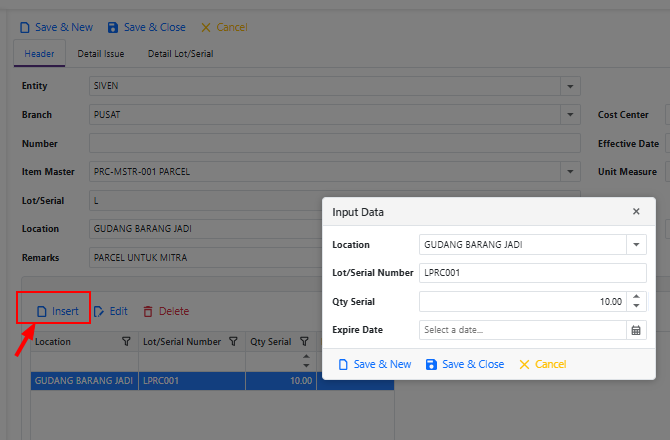Click the Lot/Serial field in the header form
This screenshot has height=440, width=670.
click(x=206, y=201)
